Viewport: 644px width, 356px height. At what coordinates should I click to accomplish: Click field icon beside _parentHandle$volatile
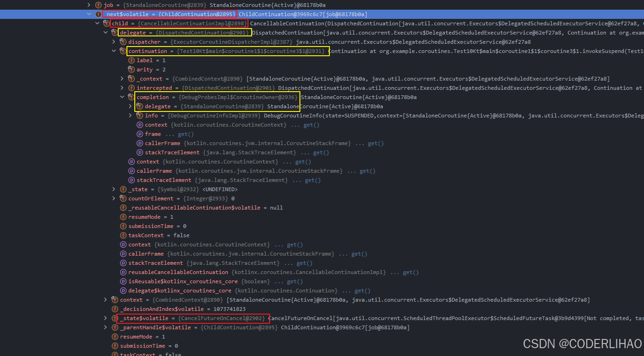point(115,327)
